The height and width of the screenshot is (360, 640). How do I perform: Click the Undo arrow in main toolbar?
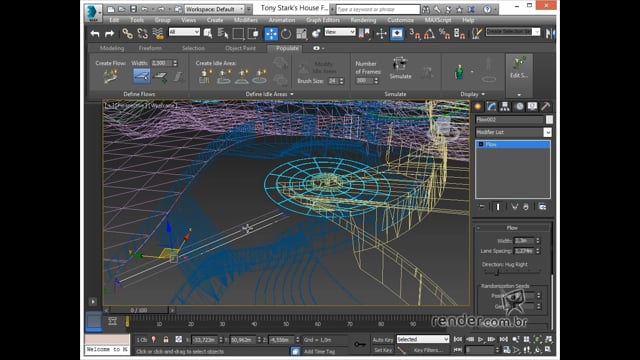coord(95,34)
